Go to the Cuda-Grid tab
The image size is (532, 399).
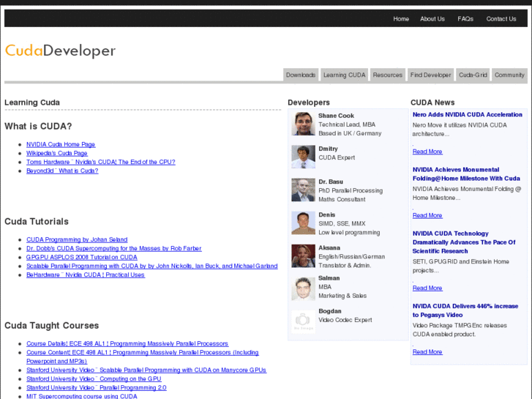(x=473, y=75)
